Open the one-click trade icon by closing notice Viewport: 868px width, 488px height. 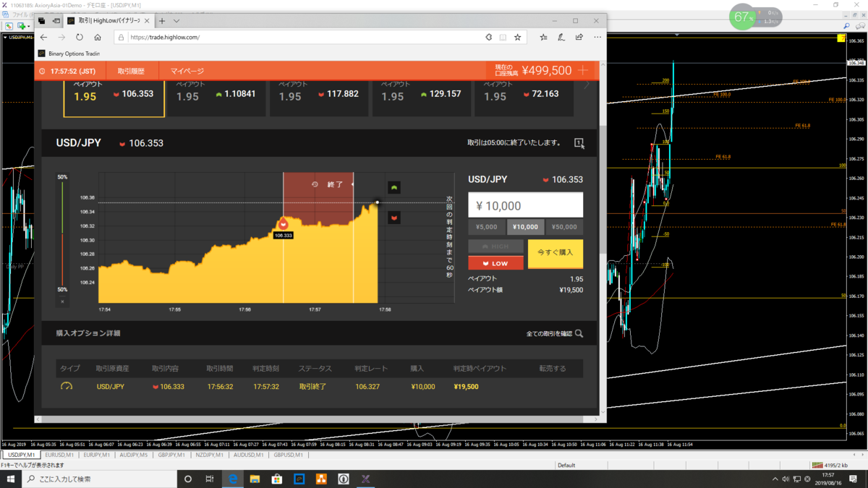(x=579, y=143)
